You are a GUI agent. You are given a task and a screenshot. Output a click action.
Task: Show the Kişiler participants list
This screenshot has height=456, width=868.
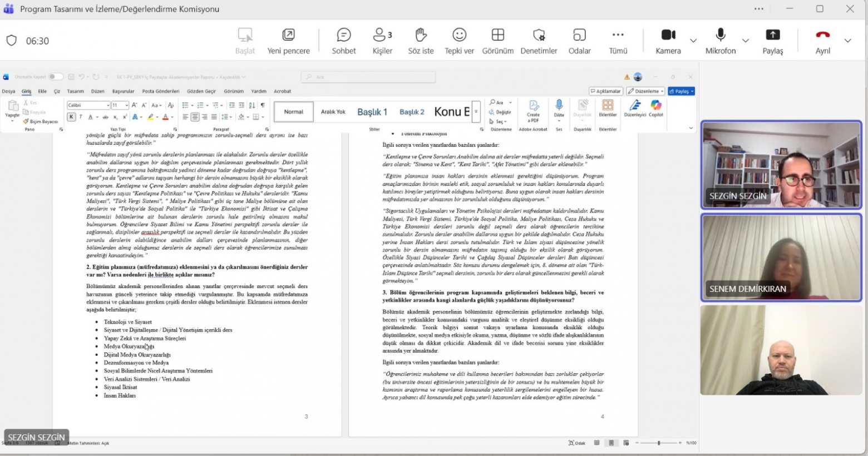(x=382, y=41)
